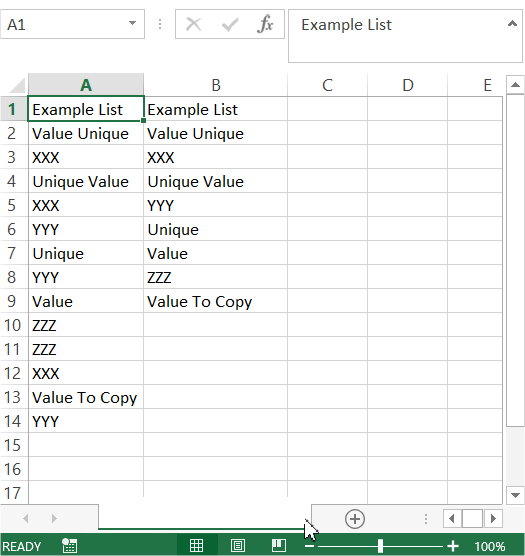Viewport: 525px width, 556px height.
Task: Click the Enter checkmark icon in formula bar
Action: tap(230, 25)
